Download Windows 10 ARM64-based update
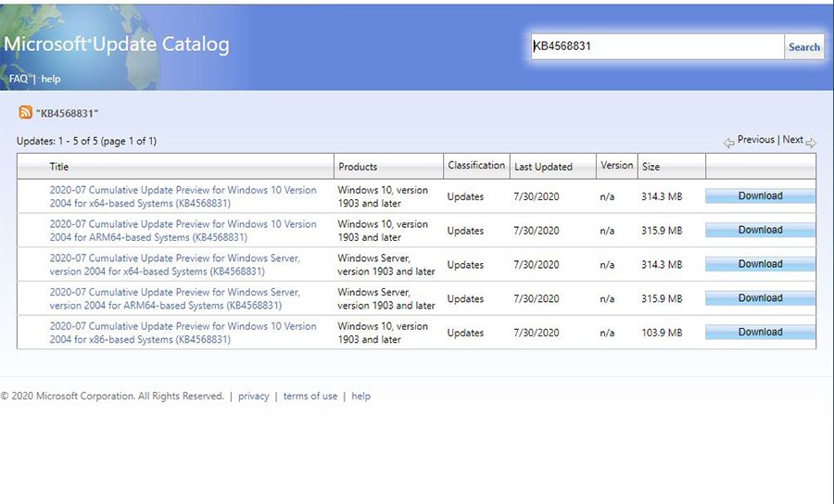This screenshot has width=834, height=504. click(x=760, y=231)
